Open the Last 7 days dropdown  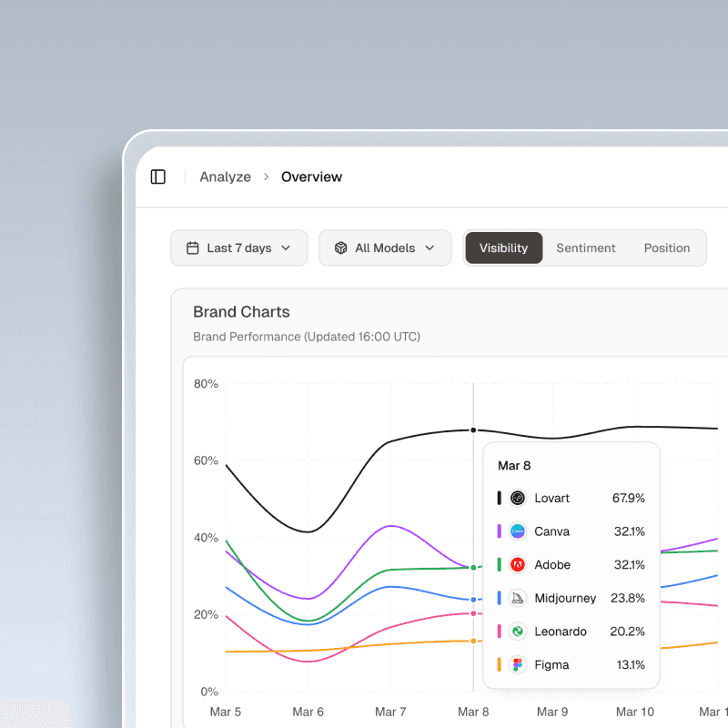(x=238, y=248)
